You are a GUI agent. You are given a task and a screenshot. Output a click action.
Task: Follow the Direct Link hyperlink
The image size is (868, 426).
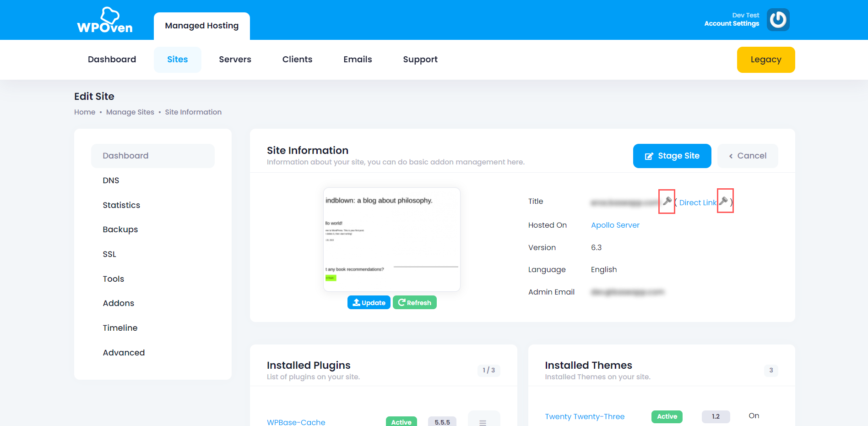coord(698,202)
